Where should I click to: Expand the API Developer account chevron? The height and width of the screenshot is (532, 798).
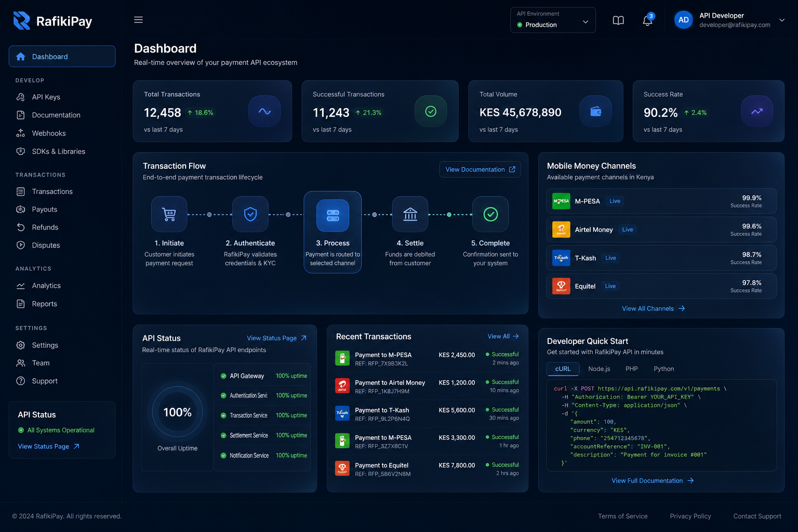coord(782,20)
